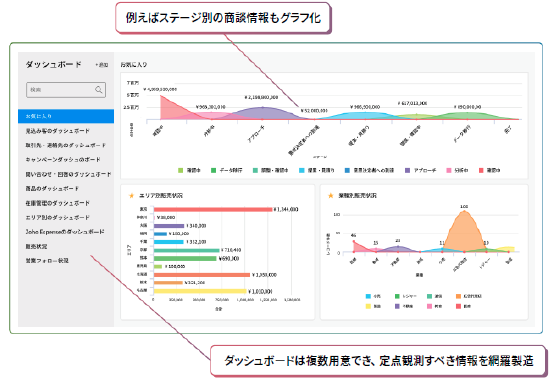This screenshot has width=560, height=387.
Task: Open エリア別のダッシュボード
Action: click(58, 217)
